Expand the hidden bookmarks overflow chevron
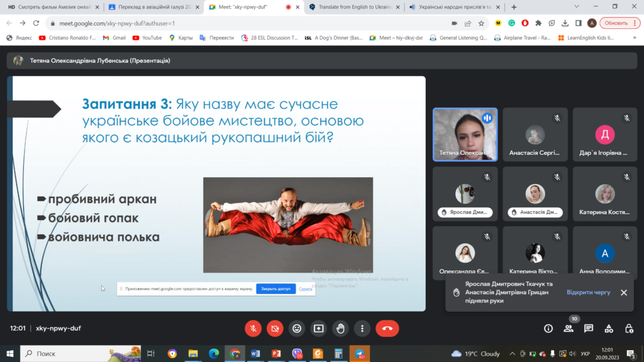 click(635, 38)
